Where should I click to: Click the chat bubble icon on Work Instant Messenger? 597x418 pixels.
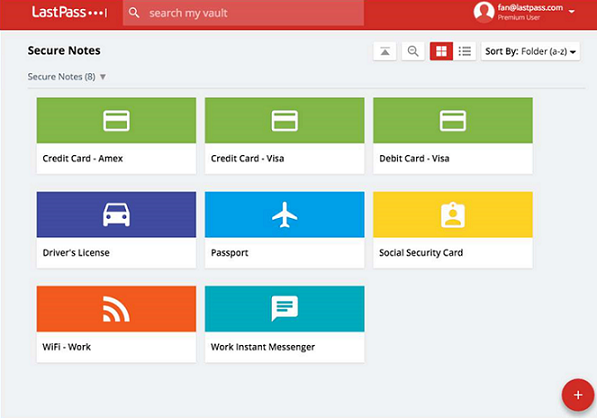click(x=285, y=308)
